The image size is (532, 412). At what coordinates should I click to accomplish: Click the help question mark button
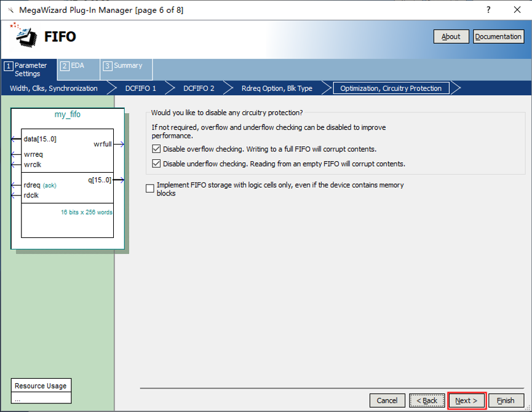(x=488, y=10)
